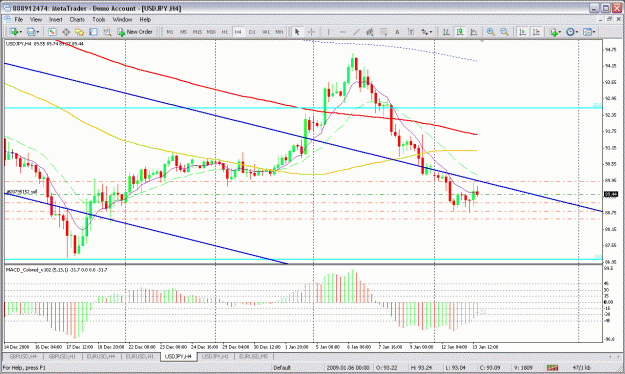Image resolution: width=625 pixels, height=374 pixels.
Task: Open the View menu
Action: [x=36, y=19]
